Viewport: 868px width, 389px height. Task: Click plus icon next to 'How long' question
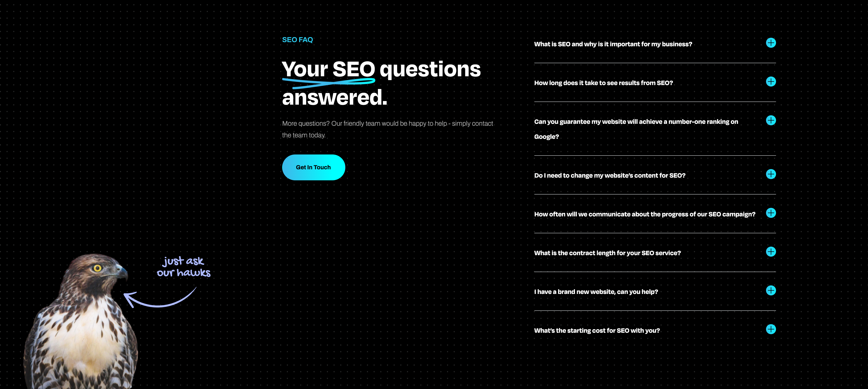pyautogui.click(x=771, y=82)
